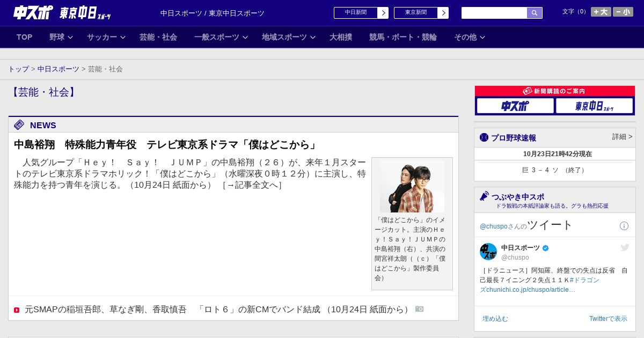Click the megaphone icon by つぶやき中スポ
Image resolution: width=644 pixels, height=338 pixels.
click(484, 196)
